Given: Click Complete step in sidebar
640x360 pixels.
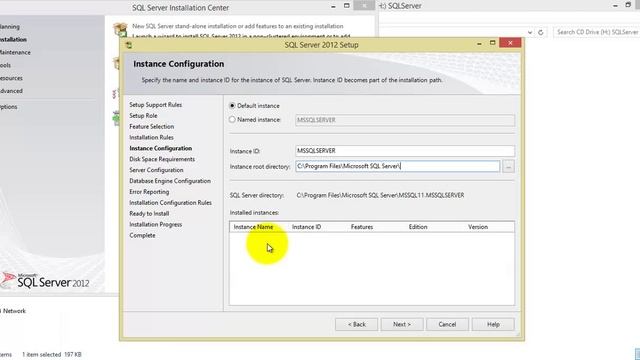Looking at the screenshot, I should coord(142,236).
